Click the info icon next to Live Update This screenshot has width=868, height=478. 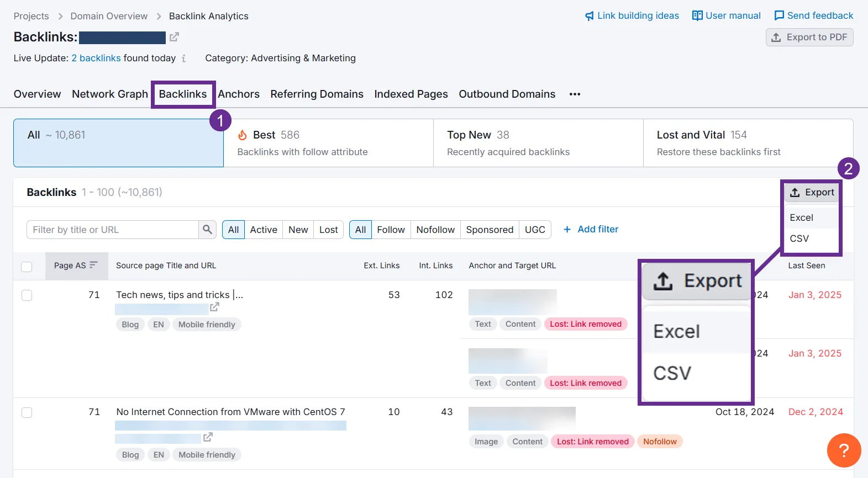click(184, 59)
